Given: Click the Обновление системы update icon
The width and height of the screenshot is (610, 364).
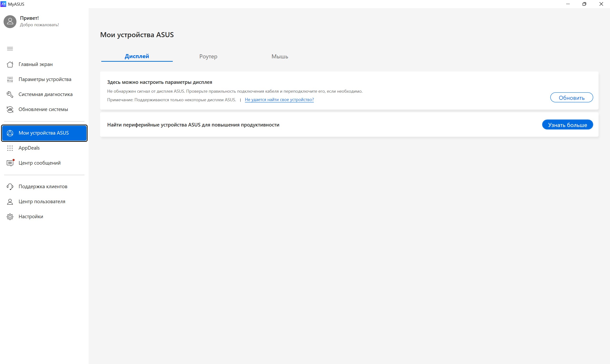Looking at the screenshot, I should tap(10, 109).
